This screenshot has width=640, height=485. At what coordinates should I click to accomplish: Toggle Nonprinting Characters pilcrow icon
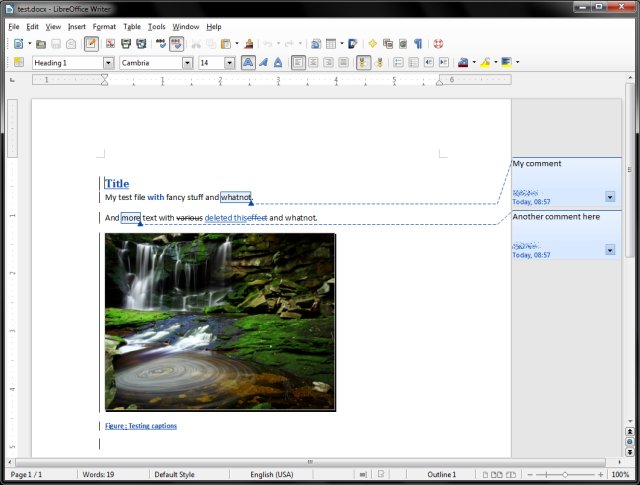[418, 44]
